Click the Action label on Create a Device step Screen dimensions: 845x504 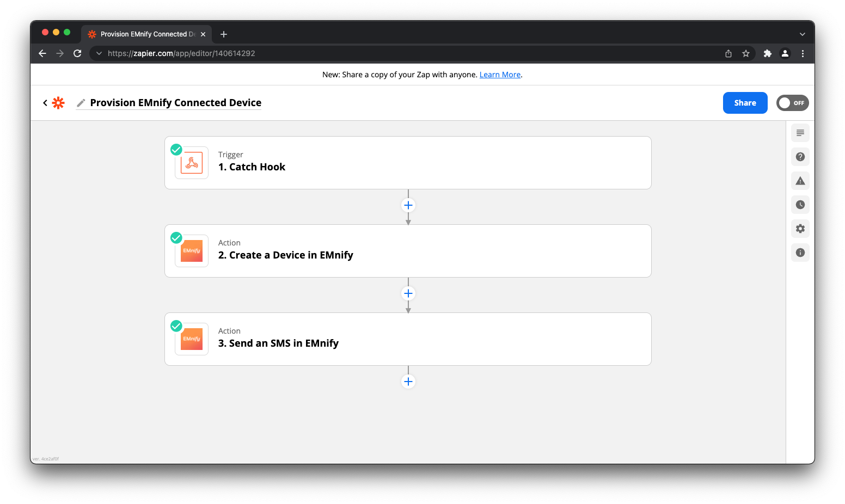click(229, 243)
